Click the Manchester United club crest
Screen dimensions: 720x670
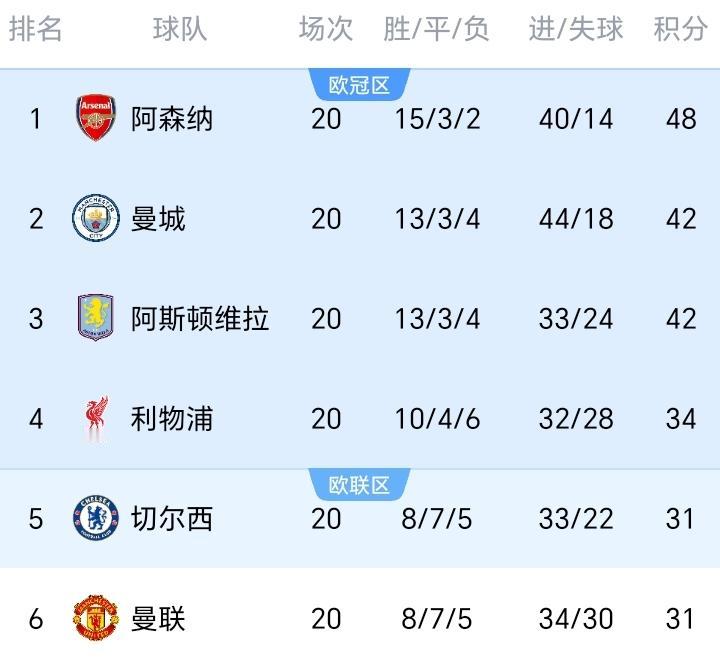[x=96, y=619]
